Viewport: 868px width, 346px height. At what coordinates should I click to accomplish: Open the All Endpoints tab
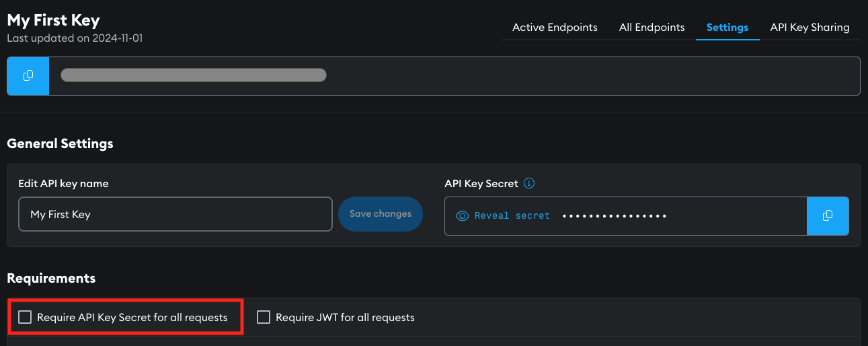click(x=652, y=28)
